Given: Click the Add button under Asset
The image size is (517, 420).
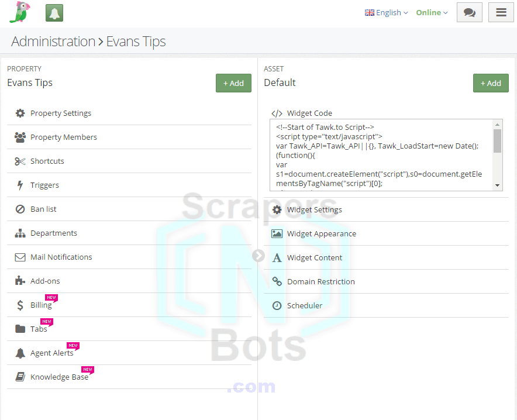Looking at the screenshot, I should tap(491, 83).
